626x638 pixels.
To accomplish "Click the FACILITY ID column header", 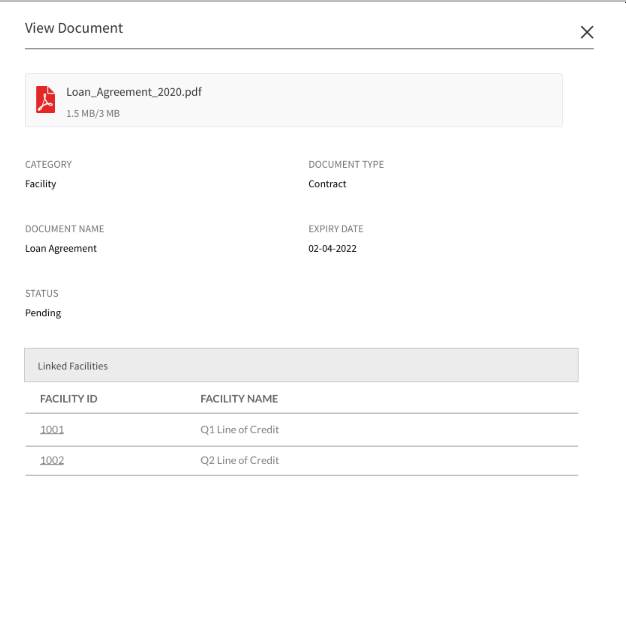I will pyautogui.click(x=69, y=399).
